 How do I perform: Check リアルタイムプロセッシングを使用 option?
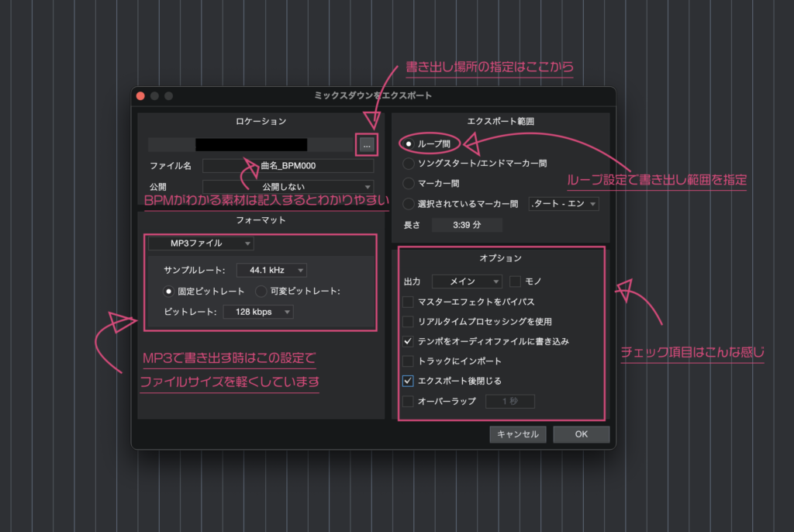[x=409, y=321]
